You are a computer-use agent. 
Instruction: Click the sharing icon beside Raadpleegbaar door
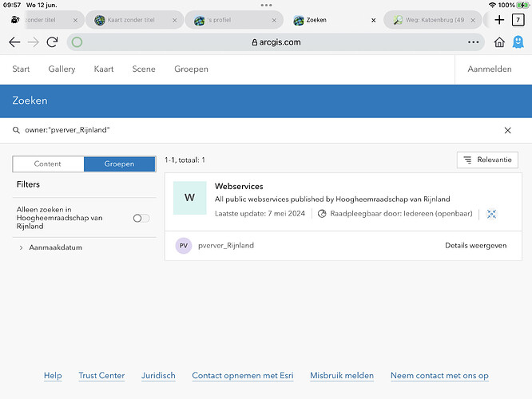click(x=322, y=214)
